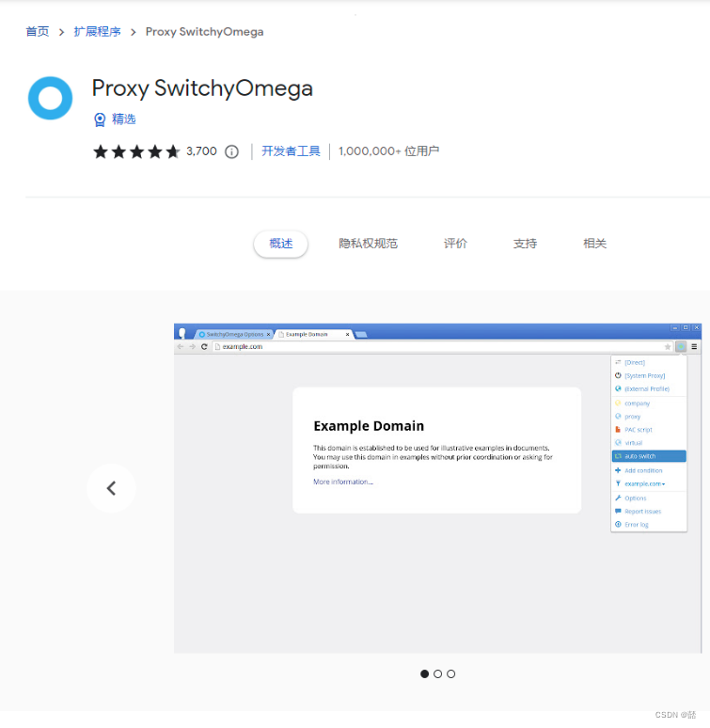The image size is (710, 728).
Task: Click the Proxy SwitchyOmega page title
Action: (x=202, y=88)
